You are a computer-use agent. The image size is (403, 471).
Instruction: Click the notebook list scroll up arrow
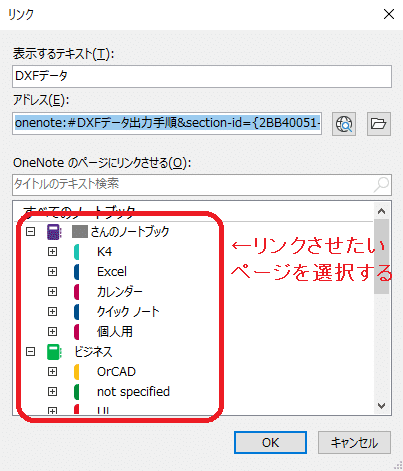[382, 211]
